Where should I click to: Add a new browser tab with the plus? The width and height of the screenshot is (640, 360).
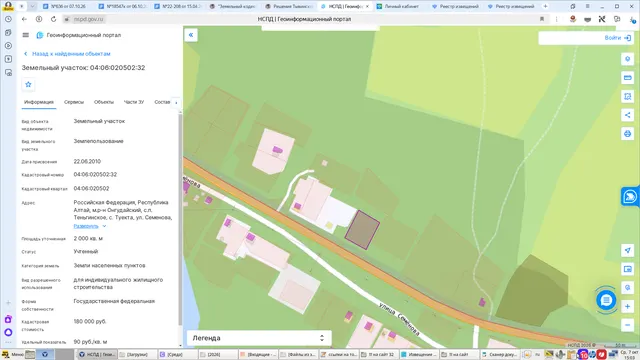click(x=545, y=7)
